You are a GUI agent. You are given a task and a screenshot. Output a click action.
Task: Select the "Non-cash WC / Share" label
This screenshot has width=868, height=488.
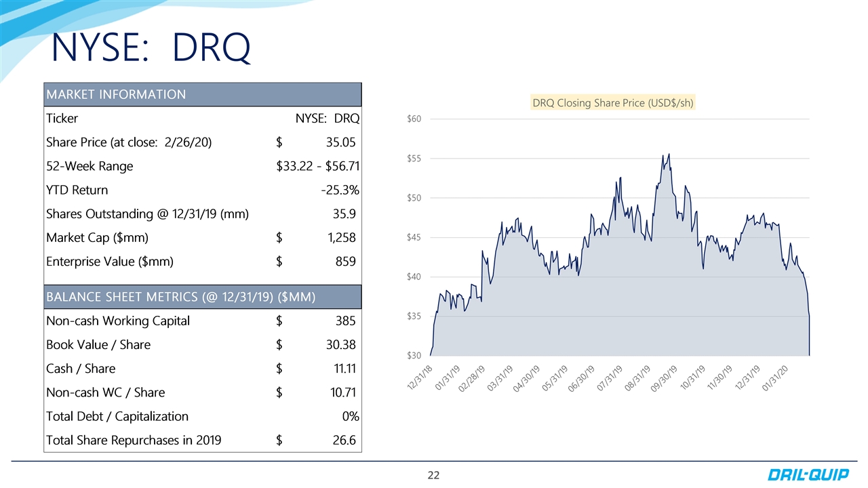[x=105, y=392]
